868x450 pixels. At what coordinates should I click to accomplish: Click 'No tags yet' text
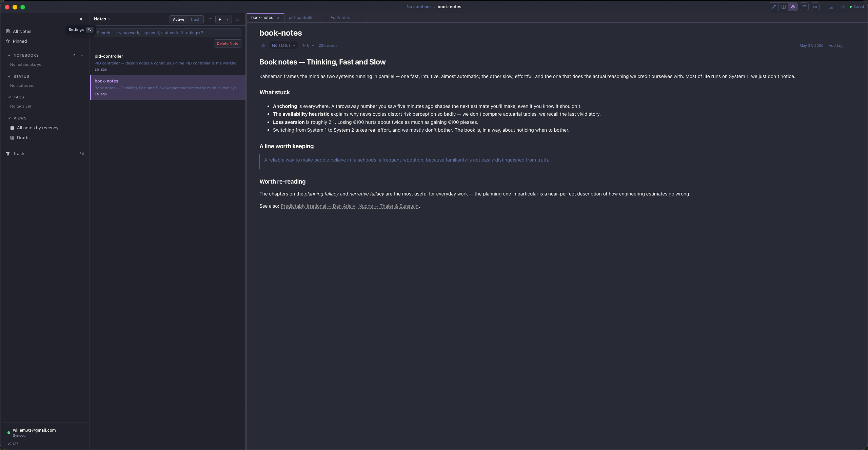tap(21, 106)
